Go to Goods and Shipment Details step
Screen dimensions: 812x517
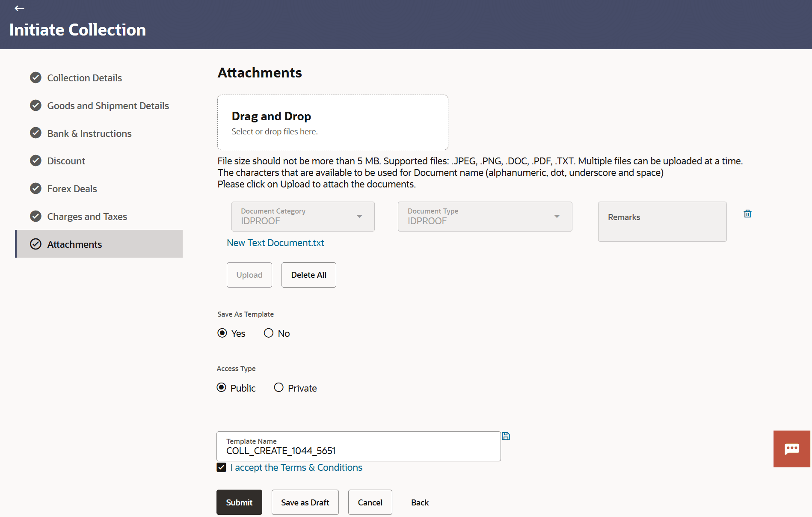point(108,106)
